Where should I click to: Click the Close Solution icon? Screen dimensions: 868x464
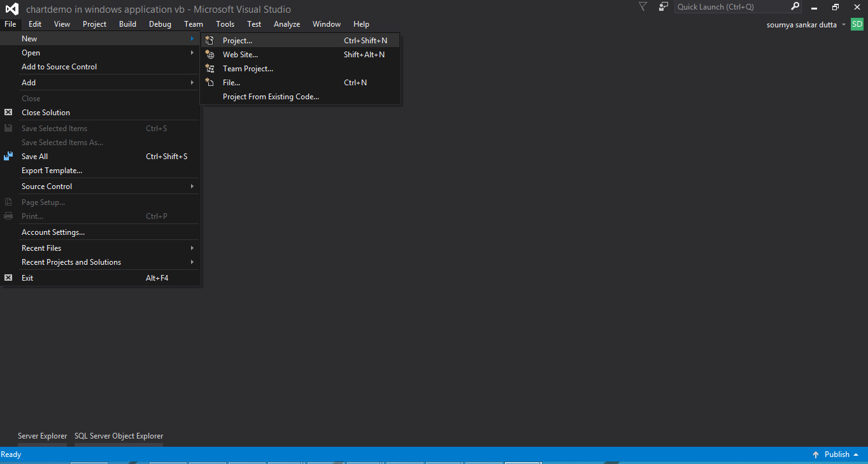(8, 112)
